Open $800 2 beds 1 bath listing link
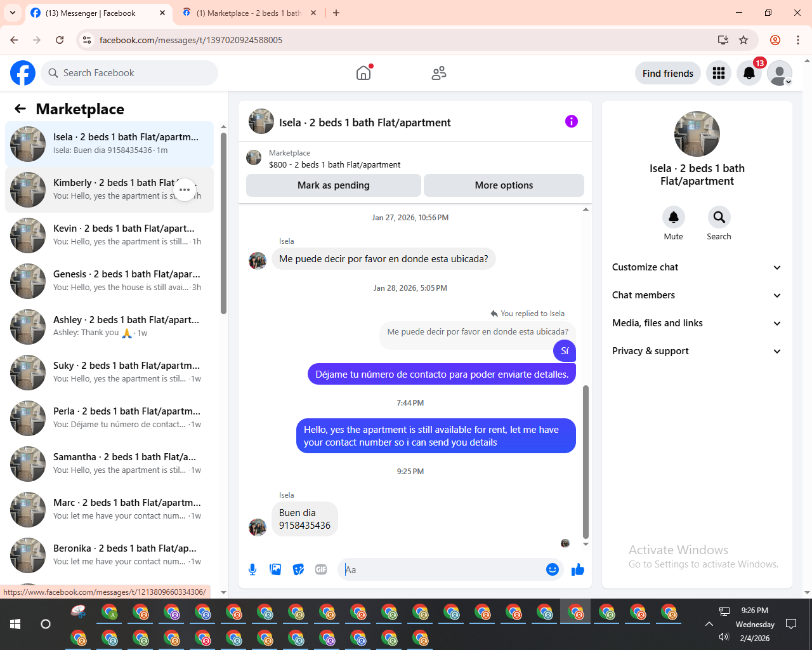Viewport: 812px width, 650px height. click(335, 164)
